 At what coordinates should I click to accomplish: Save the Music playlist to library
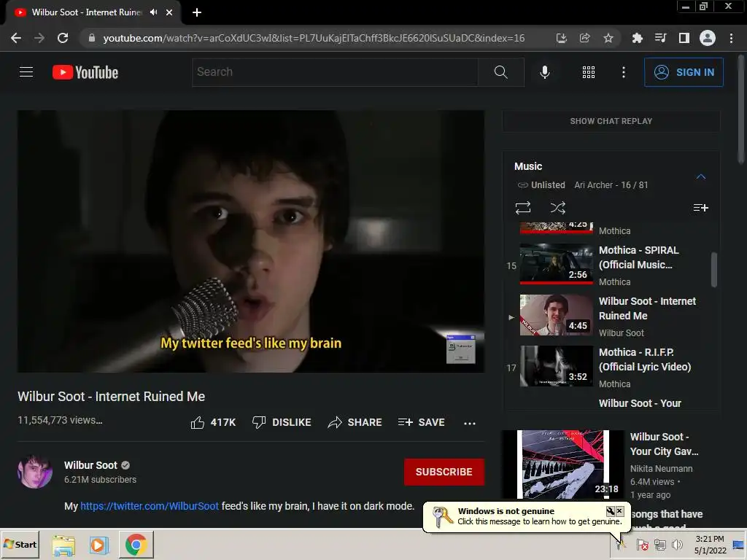(x=700, y=208)
